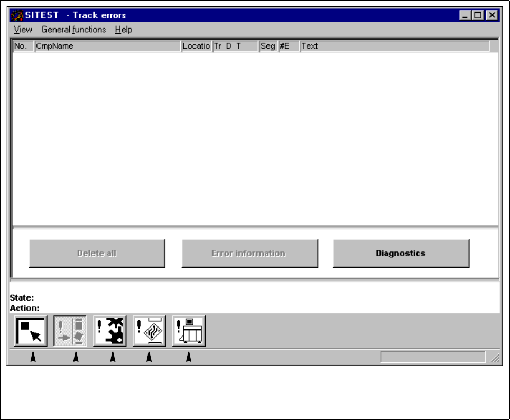Image resolution: width=510 pixels, height=420 pixels.
Task: Click the Tr D T column header
Action: tap(236, 46)
